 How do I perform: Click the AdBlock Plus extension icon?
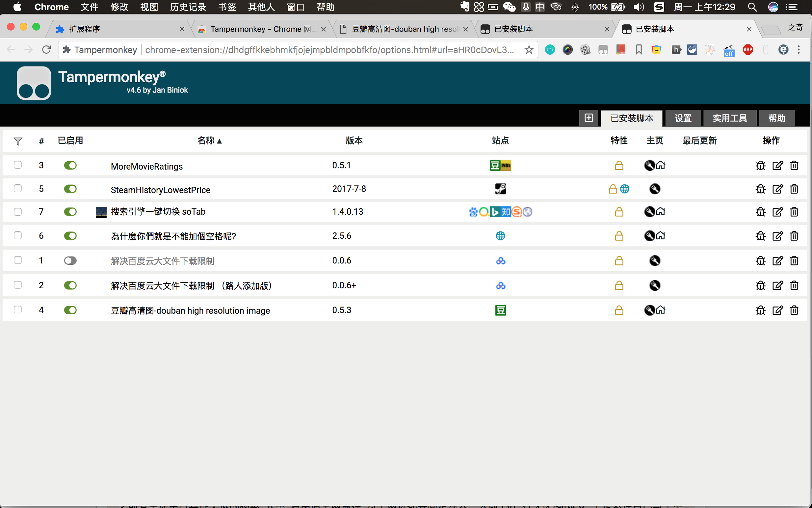(747, 50)
